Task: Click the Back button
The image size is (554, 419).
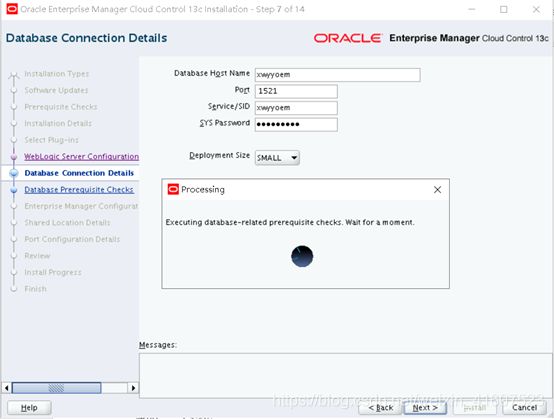Action: (381, 408)
